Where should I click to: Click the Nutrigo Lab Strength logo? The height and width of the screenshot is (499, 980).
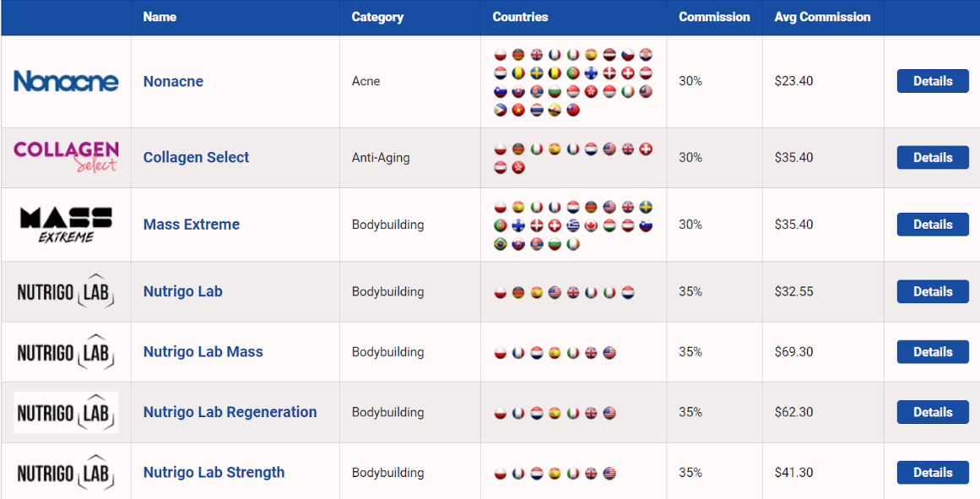click(66, 472)
